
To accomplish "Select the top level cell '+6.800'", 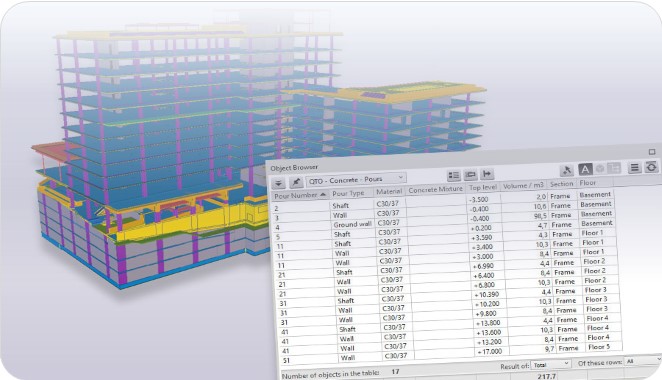I will click(484, 285).
